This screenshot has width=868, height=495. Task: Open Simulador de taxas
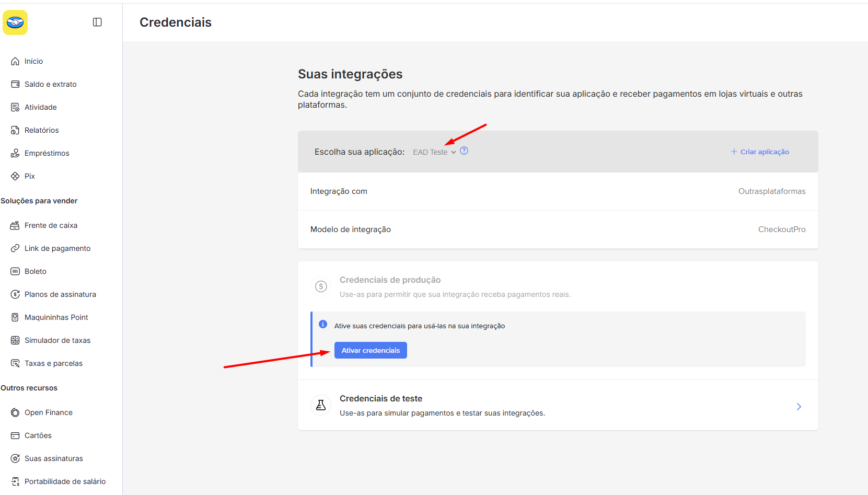(57, 340)
